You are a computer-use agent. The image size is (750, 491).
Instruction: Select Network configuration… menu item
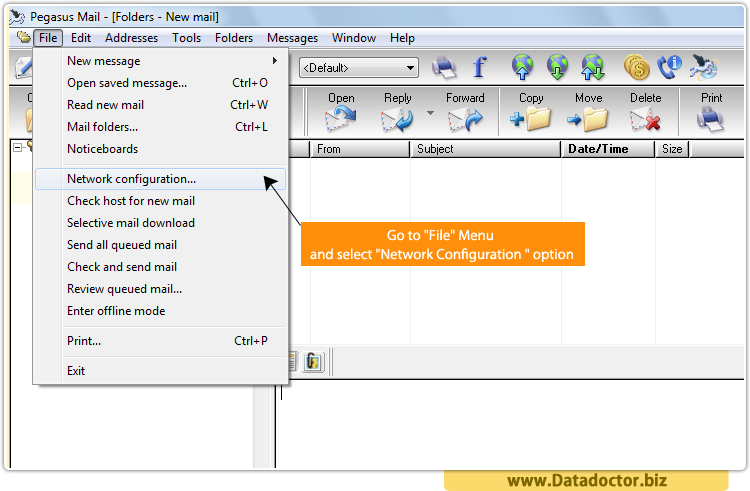[161, 179]
